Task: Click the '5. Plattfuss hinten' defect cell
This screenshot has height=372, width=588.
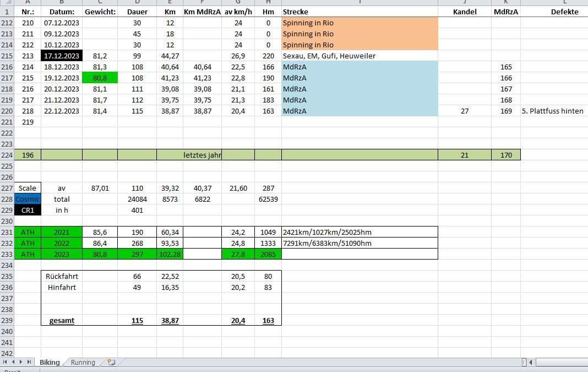Action: tap(553, 111)
